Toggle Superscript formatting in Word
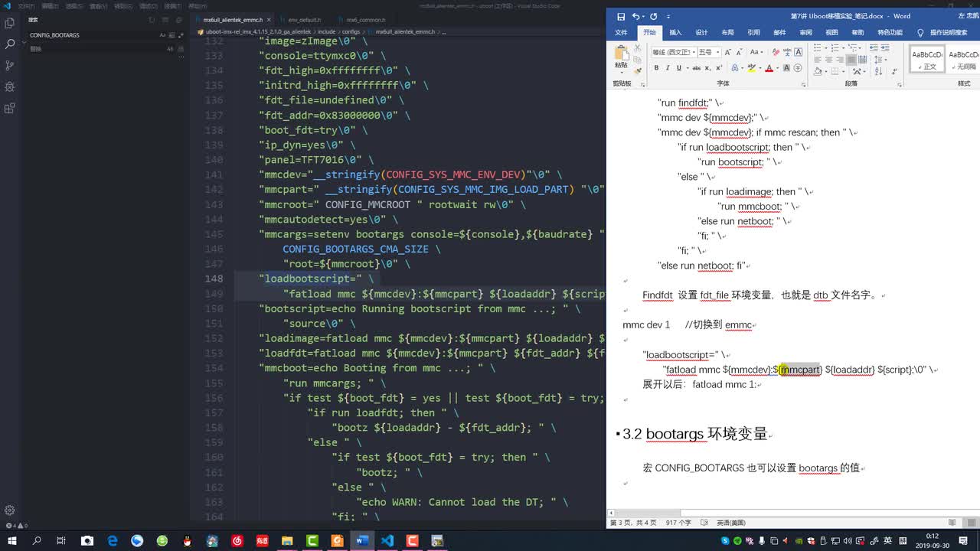980x551 pixels. (719, 67)
